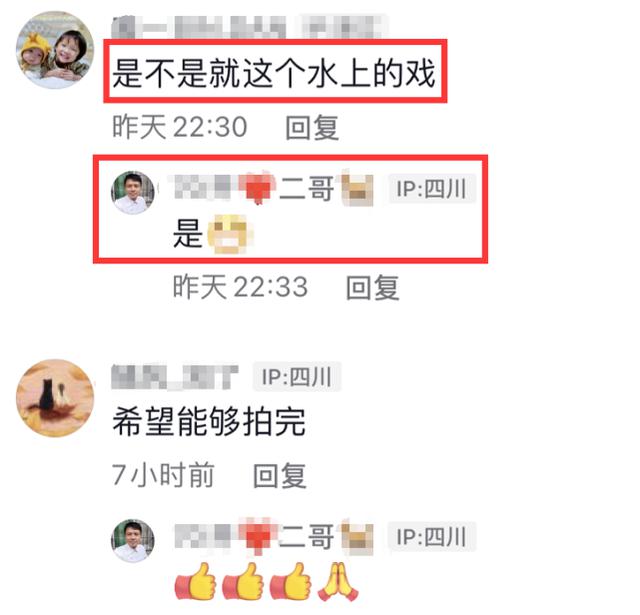Tap the 是 reply text
This screenshot has height=615, width=640.
(x=188, y=233)
